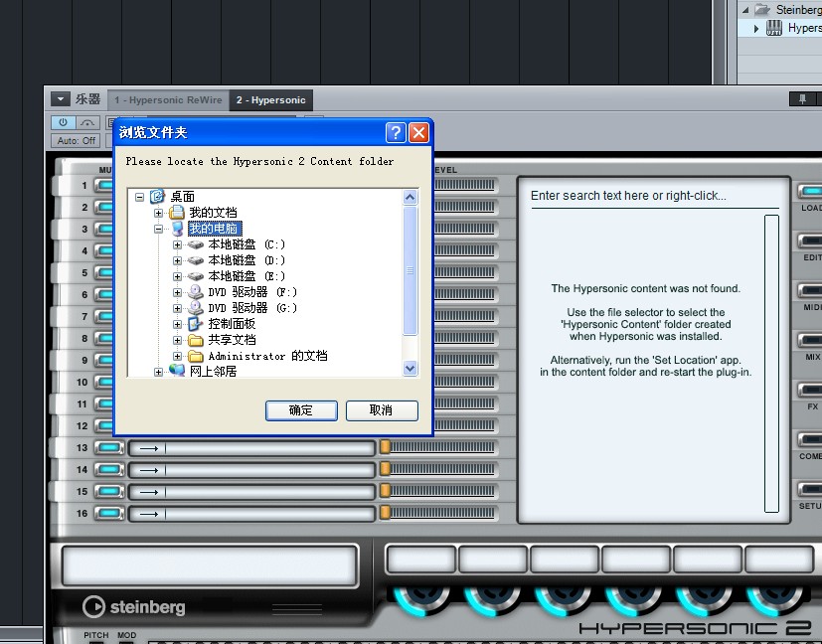Viewport: 822px width, 644px height.
Task: Click the Auto: Off button
Action: click(x=76, y=140)
